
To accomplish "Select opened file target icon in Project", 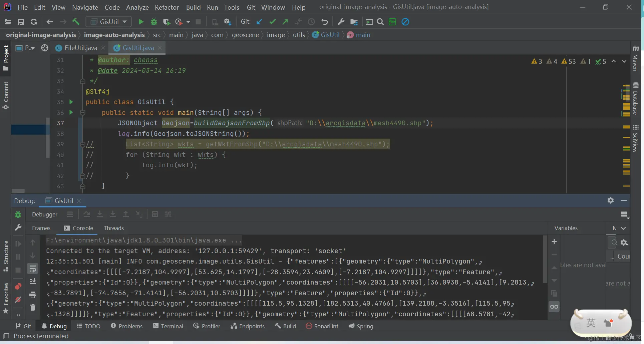I will point(45,48).
